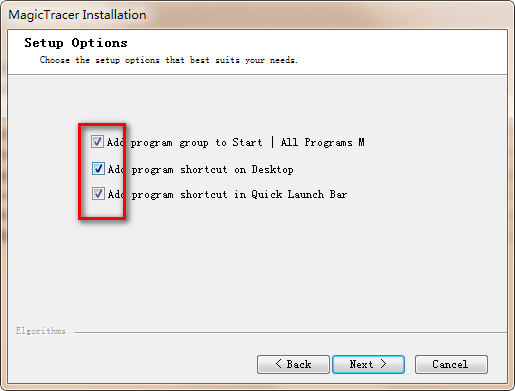Click the 'Choose the setup options' description text
Screen dimensions: 515x391
click(x=168, y=60)
